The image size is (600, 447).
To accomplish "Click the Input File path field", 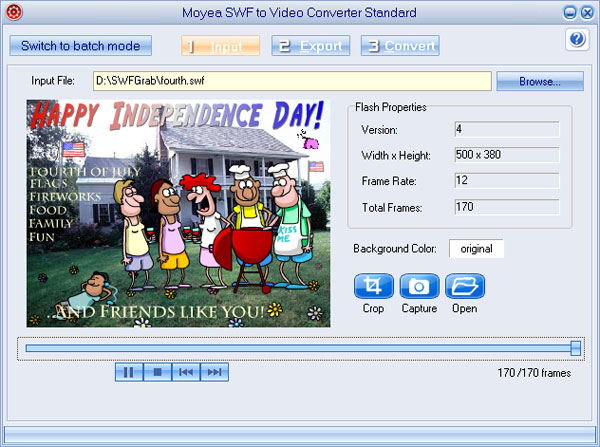I will pos(292,81).
